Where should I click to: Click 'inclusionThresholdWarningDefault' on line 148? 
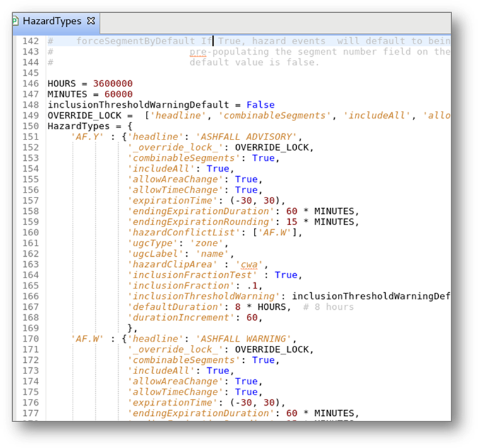tap(138, 105)
